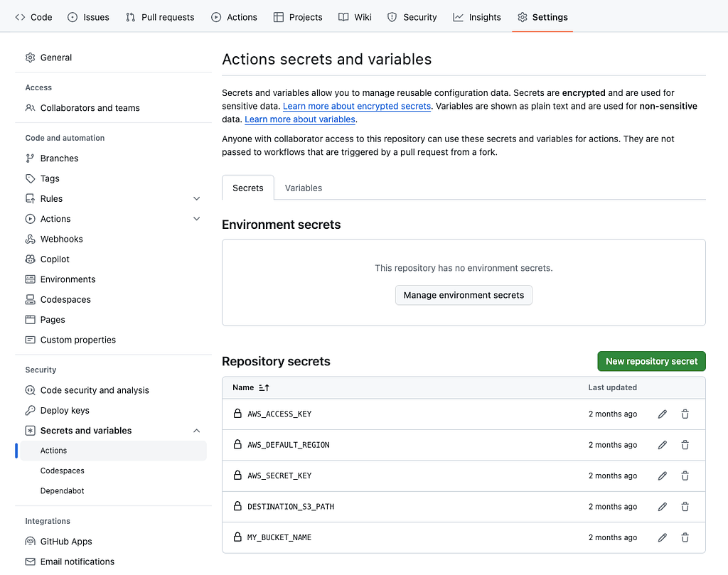Delete the MY_BUCKET_NAME secret trash icon
This screenshot has height=575, width=728.
(685, 537)
